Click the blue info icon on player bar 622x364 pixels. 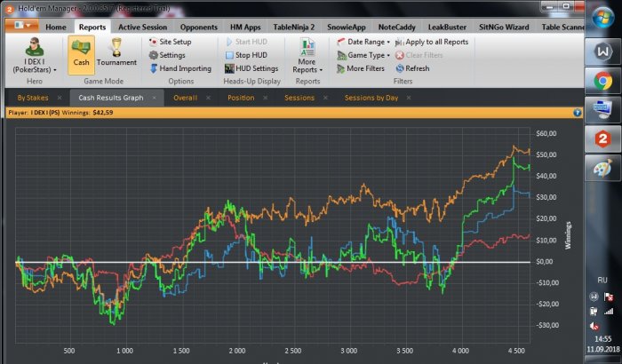tap(578, 113)
